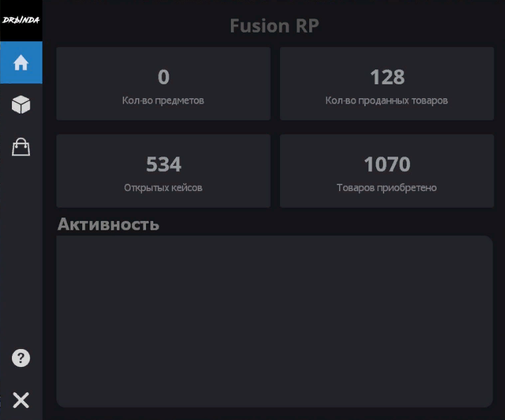This screenshot has width=505, height=420.
Task: Select the Кол-во предметов label
Action: (x=163, y=101)
